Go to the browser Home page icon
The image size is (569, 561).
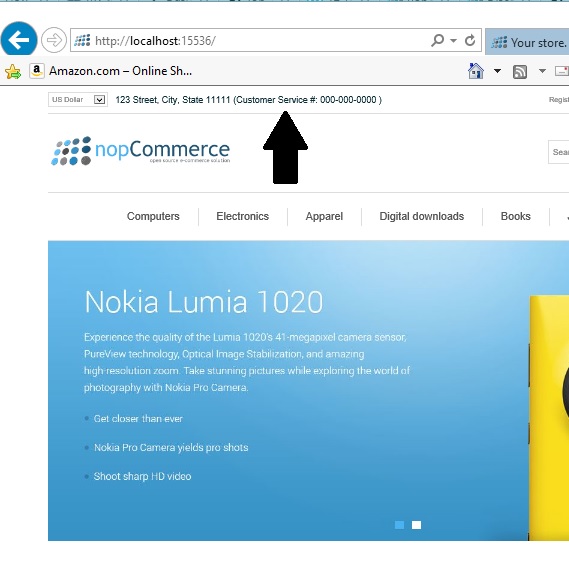[476, 71]
